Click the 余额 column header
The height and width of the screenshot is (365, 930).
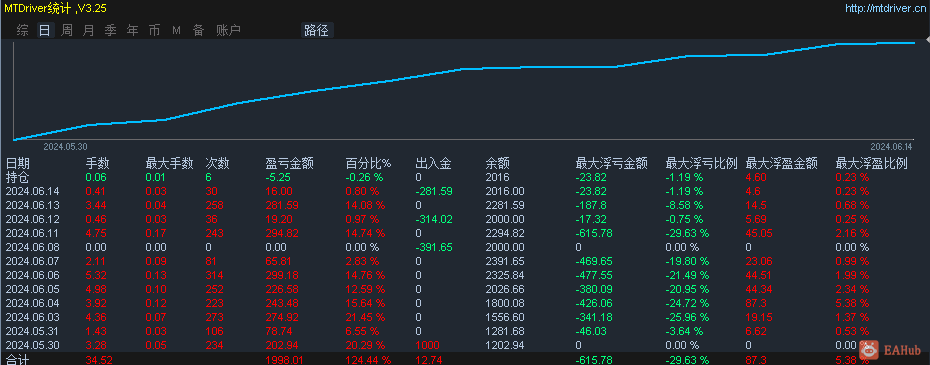click(x=497, y=164)
